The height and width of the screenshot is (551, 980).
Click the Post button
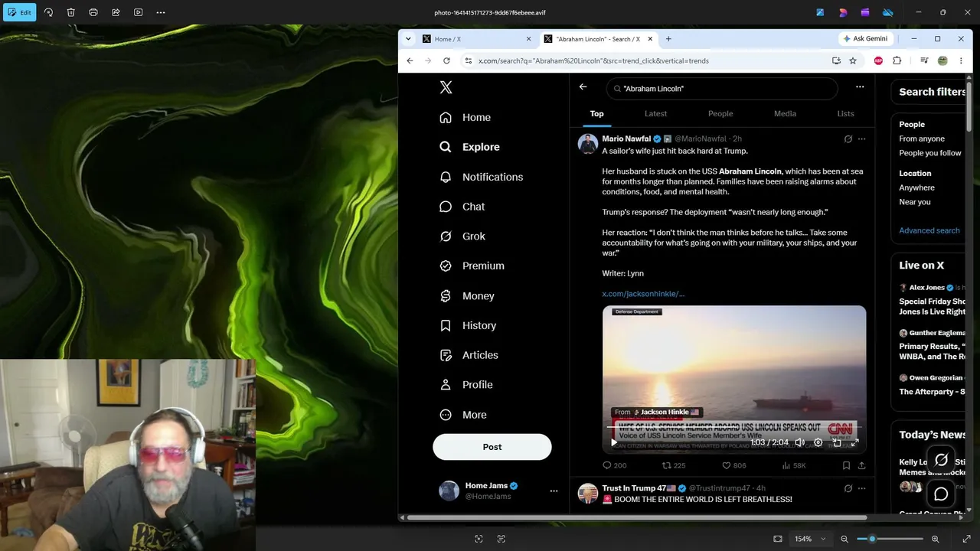[x=492, y=447]
